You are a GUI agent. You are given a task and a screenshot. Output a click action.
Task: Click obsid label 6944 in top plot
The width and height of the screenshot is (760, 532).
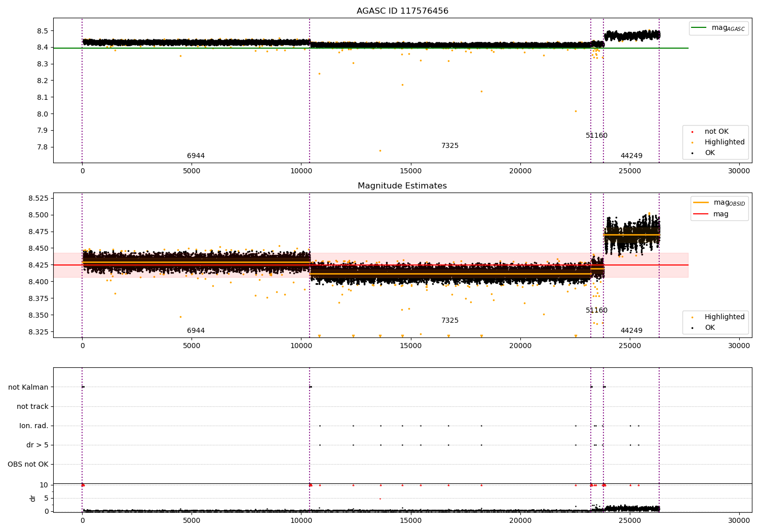pyautogui.click(x=196, y=156)
